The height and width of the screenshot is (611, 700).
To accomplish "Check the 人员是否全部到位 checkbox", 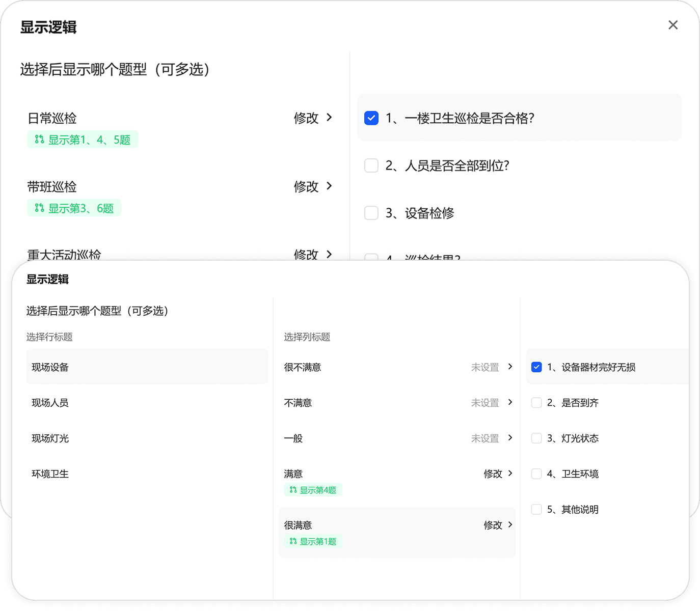I will 371,165.
